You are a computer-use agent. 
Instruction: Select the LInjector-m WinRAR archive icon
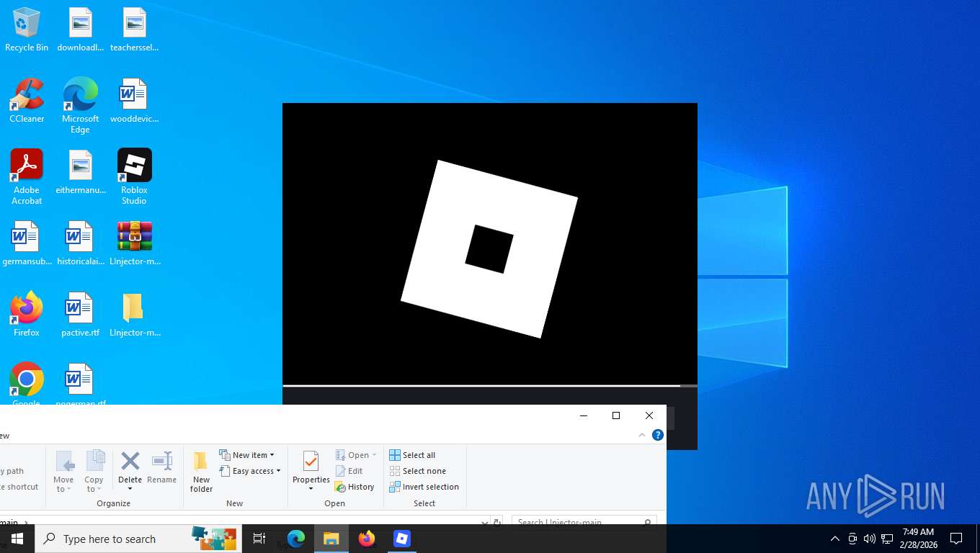134,243
